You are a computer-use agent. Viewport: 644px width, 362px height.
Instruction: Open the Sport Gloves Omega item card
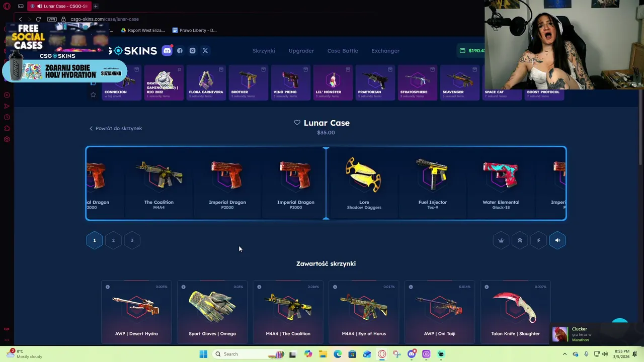212,312
